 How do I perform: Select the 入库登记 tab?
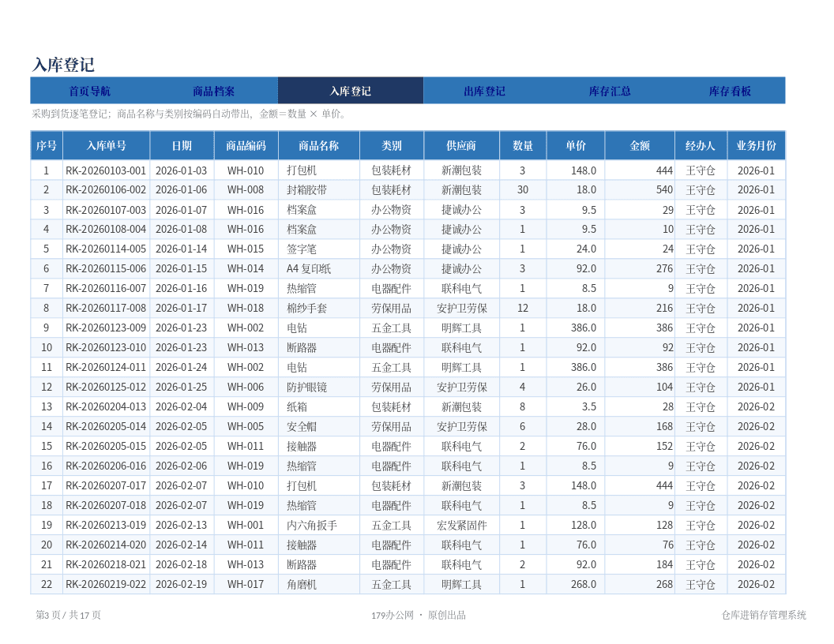[351, 91]
